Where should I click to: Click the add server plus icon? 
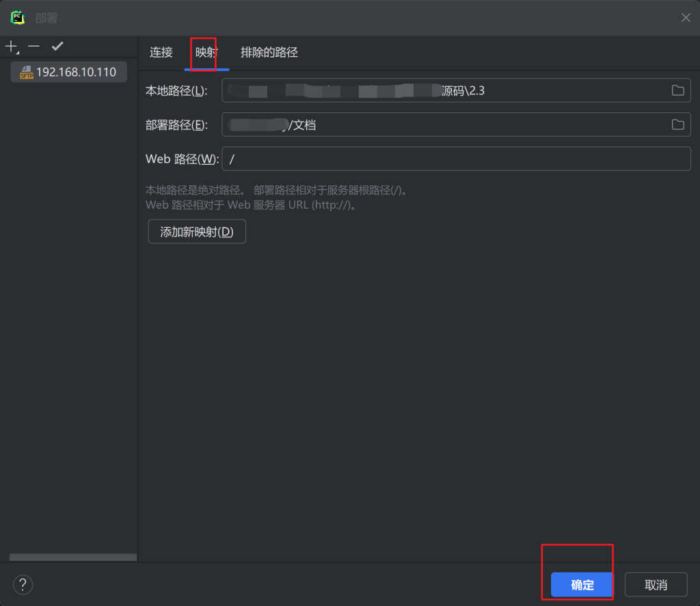pyautogui.click(x=11, y=47)
